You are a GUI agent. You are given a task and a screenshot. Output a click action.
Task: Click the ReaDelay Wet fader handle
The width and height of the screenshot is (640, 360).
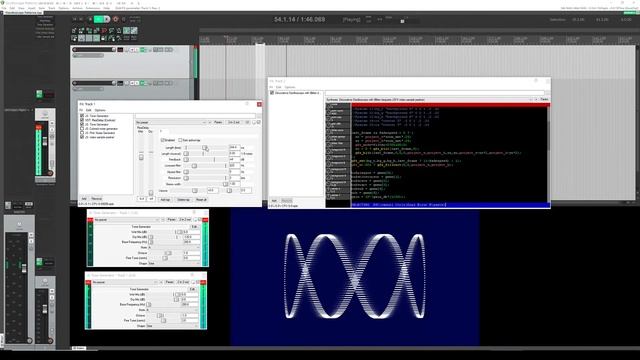click(141, 157)
